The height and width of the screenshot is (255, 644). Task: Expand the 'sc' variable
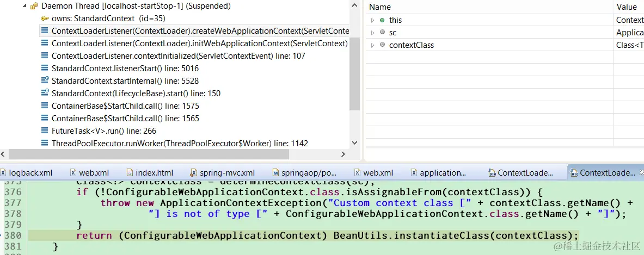pos(372,33)
